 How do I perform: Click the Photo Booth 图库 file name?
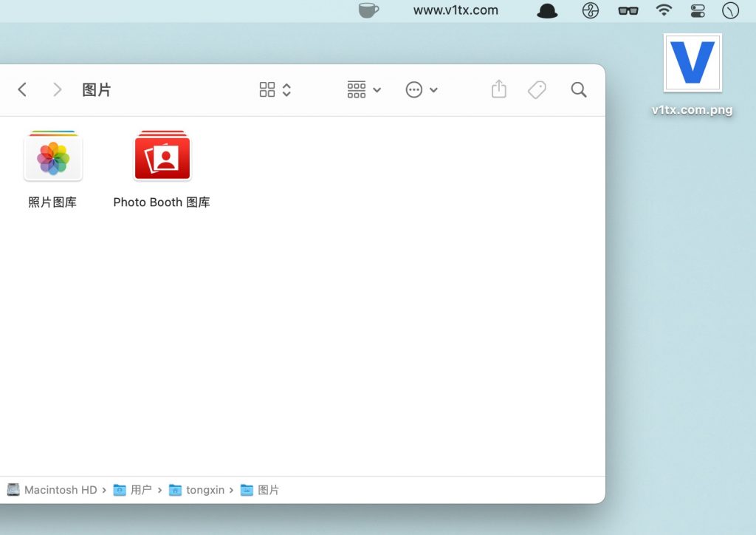point(162,202)
